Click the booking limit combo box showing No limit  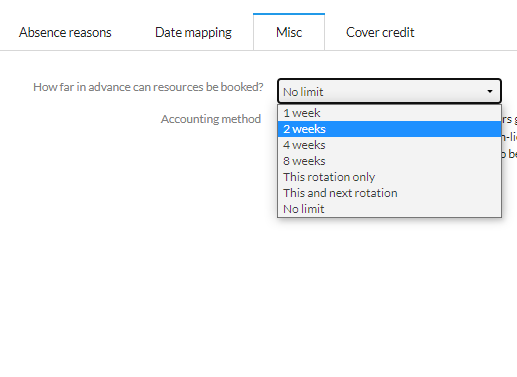coord(389,91)
